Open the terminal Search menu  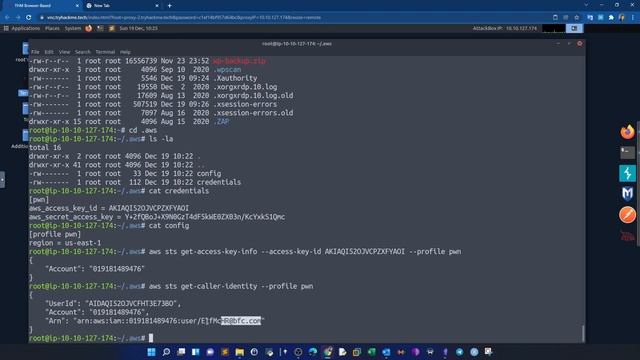click(x=82, y=52)
